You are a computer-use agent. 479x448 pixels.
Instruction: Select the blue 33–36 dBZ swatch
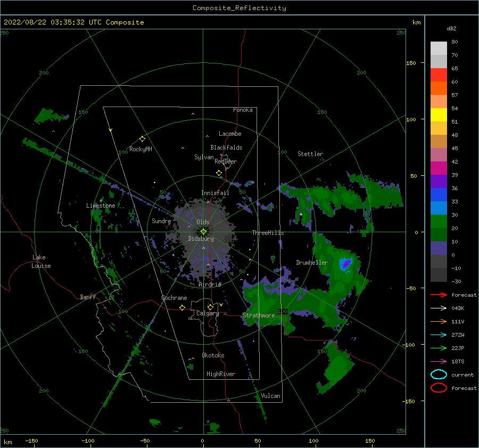(x=439, y=195)
